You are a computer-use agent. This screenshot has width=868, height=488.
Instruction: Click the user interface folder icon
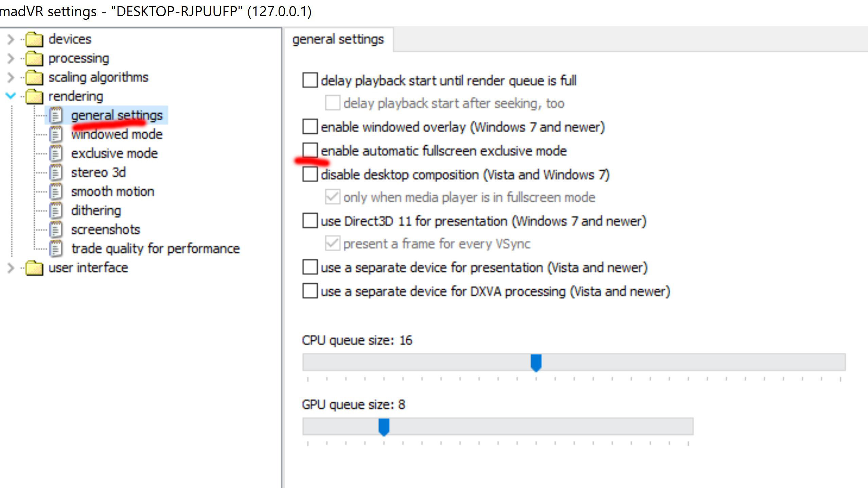click(34, 268)
